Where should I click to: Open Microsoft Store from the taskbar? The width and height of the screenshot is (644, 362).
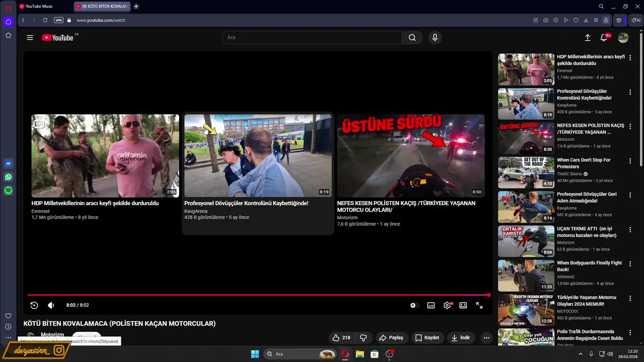click(x=374, y=354)
